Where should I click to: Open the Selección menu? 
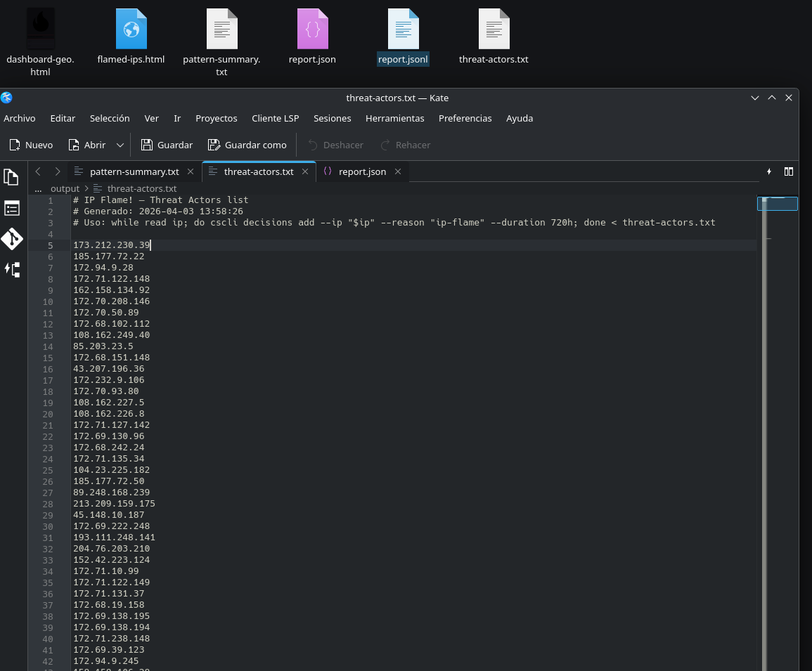point(110,118)
